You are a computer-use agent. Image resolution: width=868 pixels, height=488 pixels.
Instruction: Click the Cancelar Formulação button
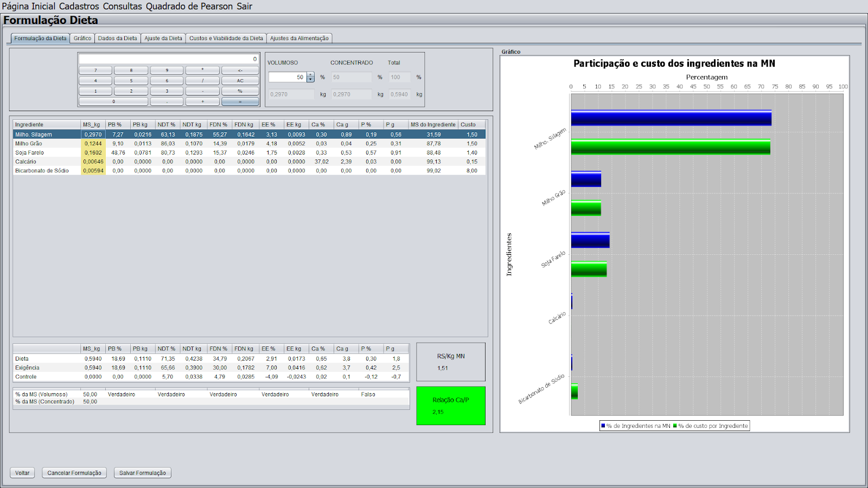pyautogui.click(x=74, y=473)
